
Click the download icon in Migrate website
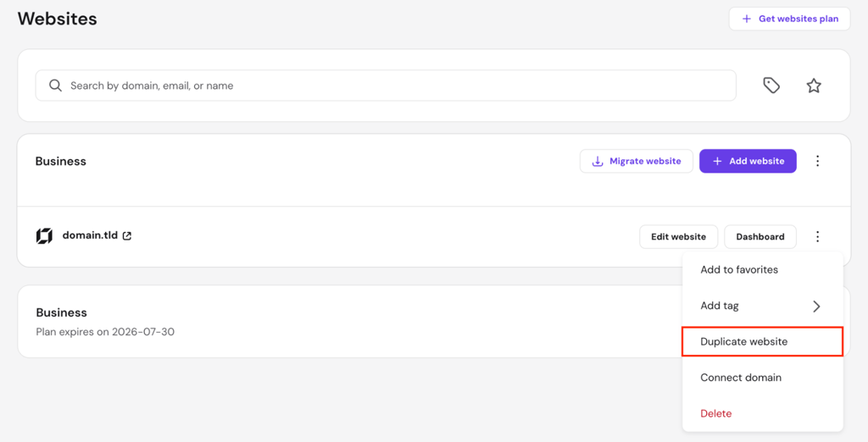tap(598, 162)
